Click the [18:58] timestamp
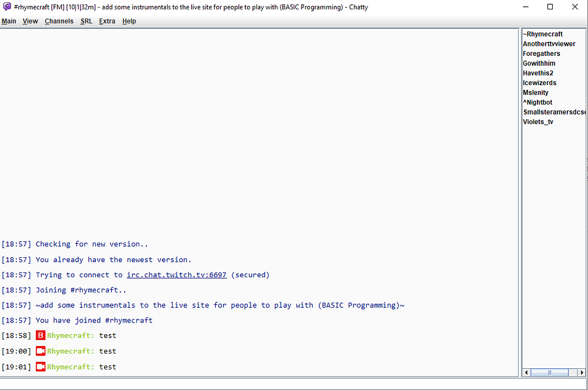This screenshot has height=390, width=588. point(16,336)
